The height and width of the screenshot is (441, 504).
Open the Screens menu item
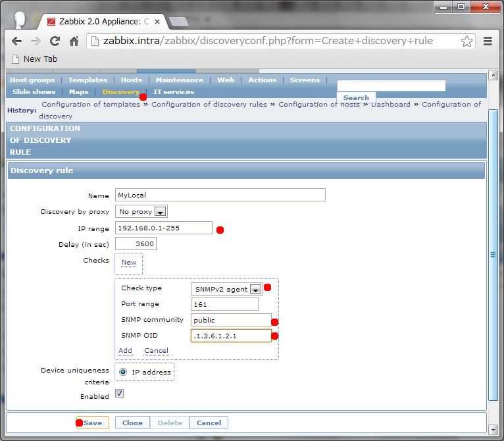click(x=305, y=80)
